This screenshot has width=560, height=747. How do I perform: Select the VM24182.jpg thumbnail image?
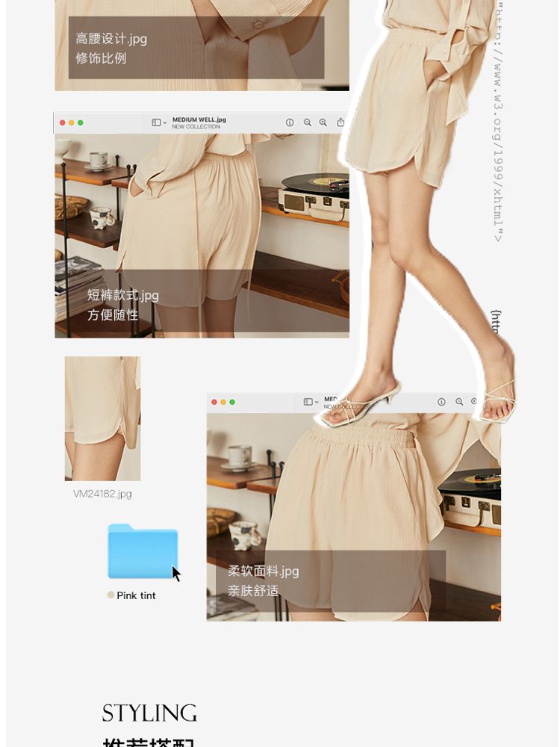pos(102,418)
